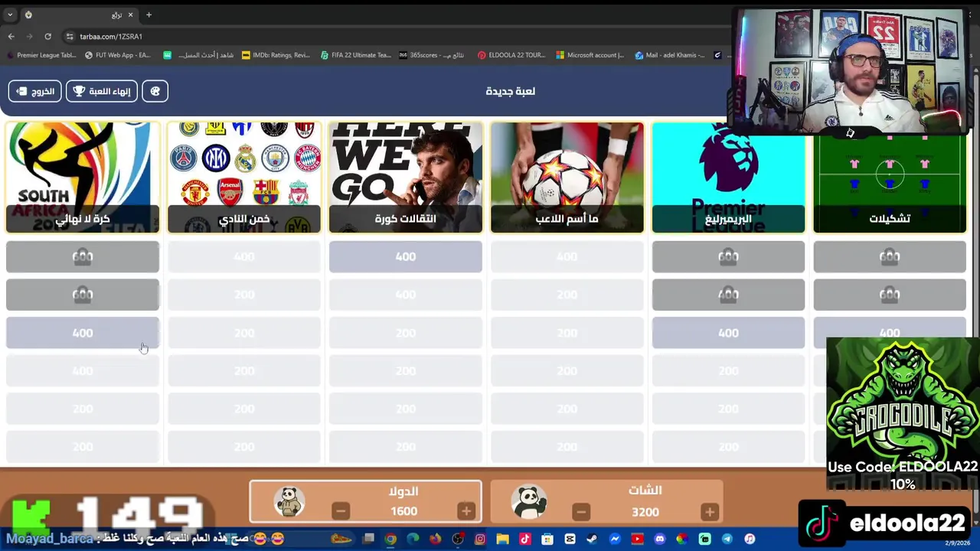
Task: Open Apple Music from the taskbar
Action: pos(750,540)
